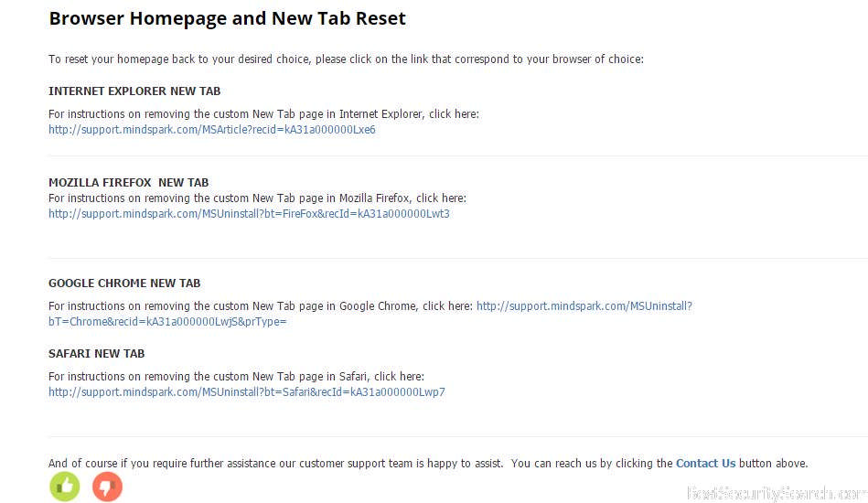Click the divider line above the support sentence

[x=457, y=437]
